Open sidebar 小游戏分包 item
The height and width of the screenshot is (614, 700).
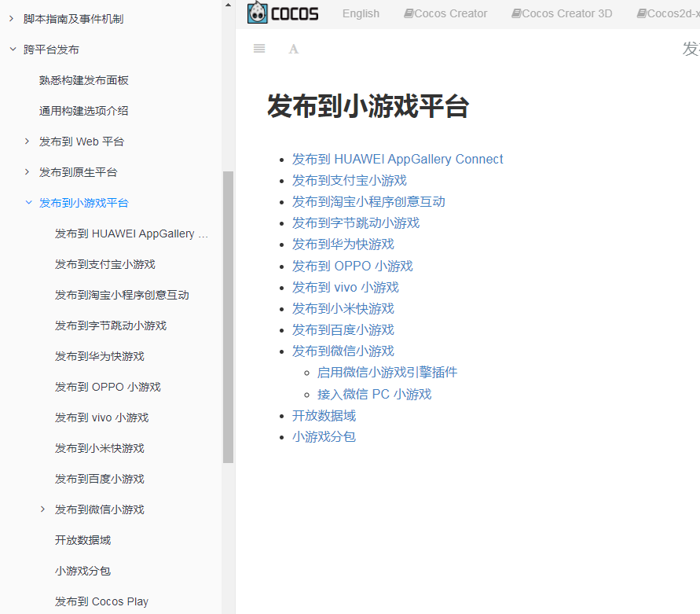[82, 571]
